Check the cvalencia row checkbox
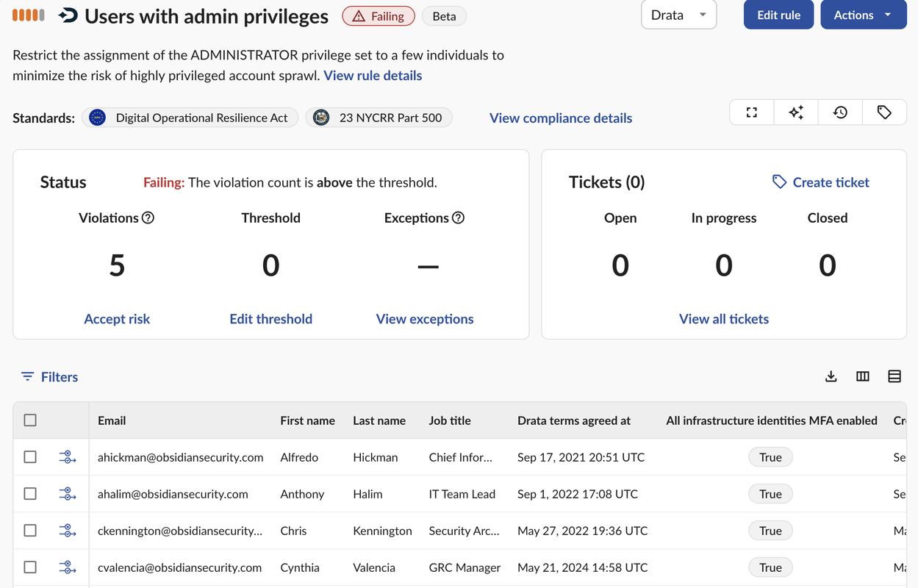This screenshot has height=588, width=918. click(x=30, y=567)
